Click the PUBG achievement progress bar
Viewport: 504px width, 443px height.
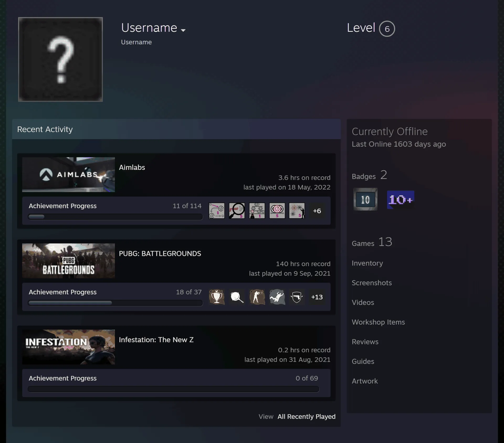(115, 303)
